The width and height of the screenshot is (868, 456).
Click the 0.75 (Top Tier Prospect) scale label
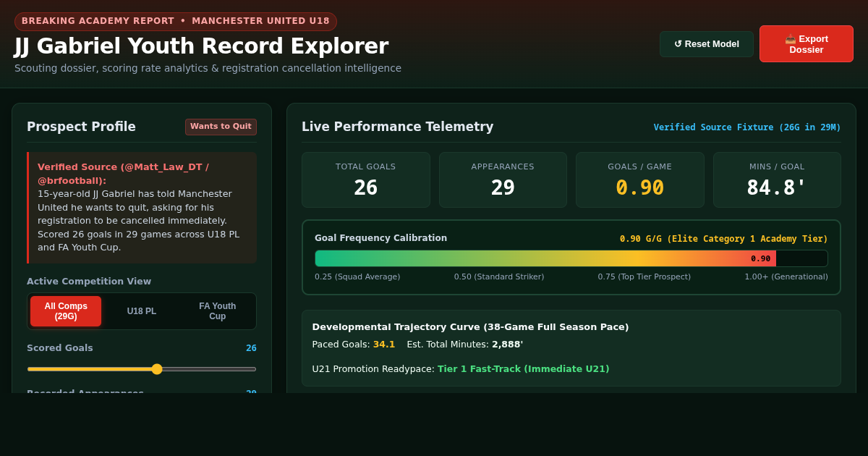coord(644,277)
